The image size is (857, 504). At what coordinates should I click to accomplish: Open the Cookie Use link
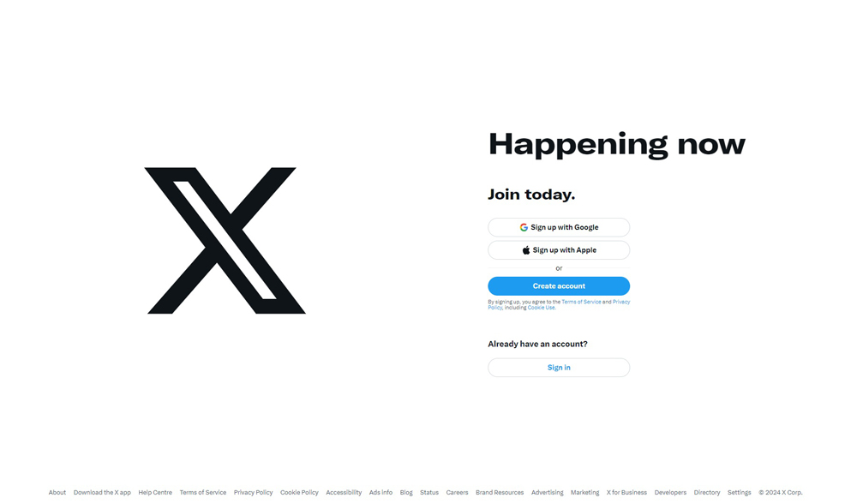coord(541,308)
